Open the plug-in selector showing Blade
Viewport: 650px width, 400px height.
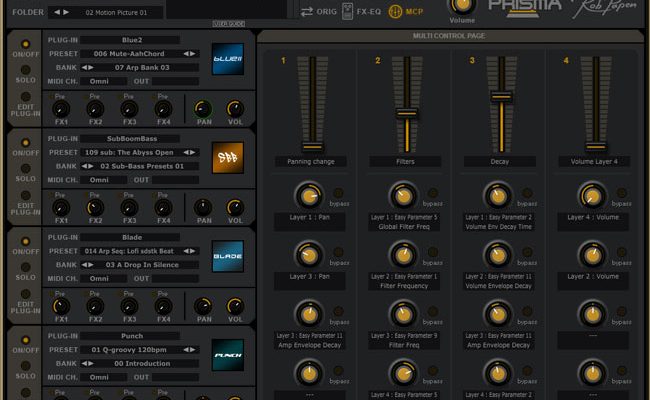(130, 237)
